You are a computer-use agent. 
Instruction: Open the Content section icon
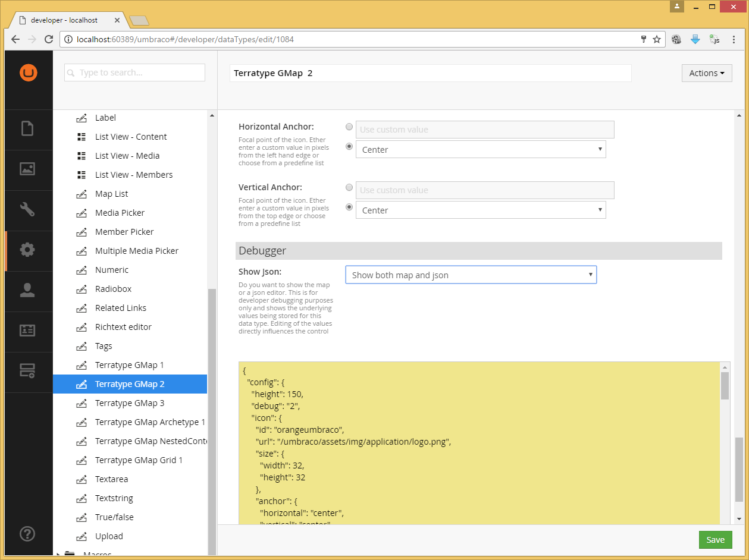tap(27, 129)
